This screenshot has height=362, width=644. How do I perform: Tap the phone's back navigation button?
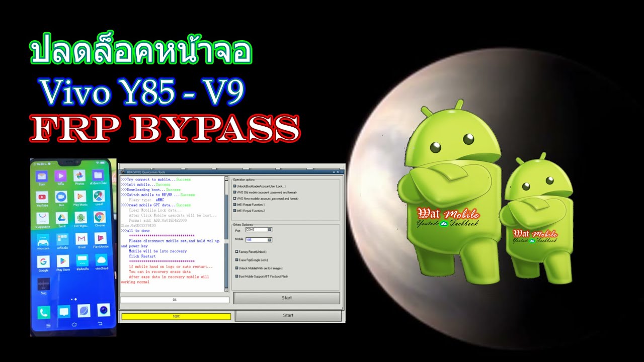click(100, 324)
